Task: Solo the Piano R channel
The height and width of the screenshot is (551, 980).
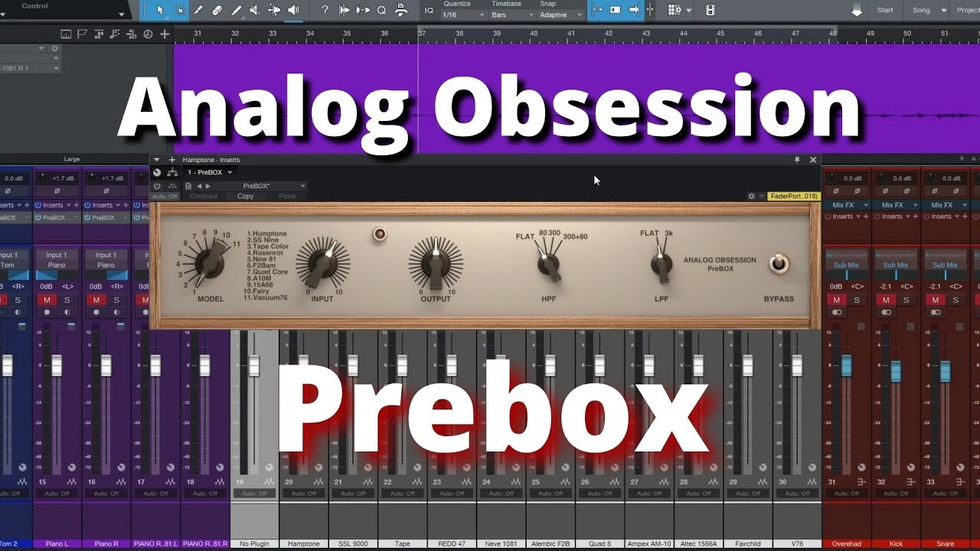Action: point(116,300)
